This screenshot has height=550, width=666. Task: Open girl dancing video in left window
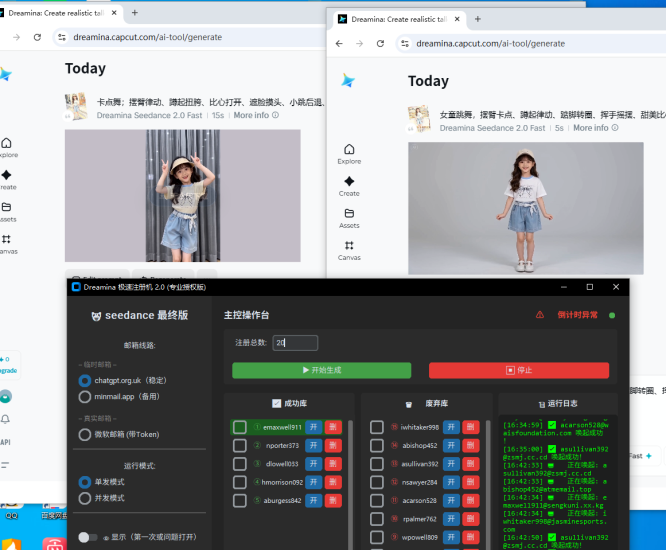coord(183,196)
